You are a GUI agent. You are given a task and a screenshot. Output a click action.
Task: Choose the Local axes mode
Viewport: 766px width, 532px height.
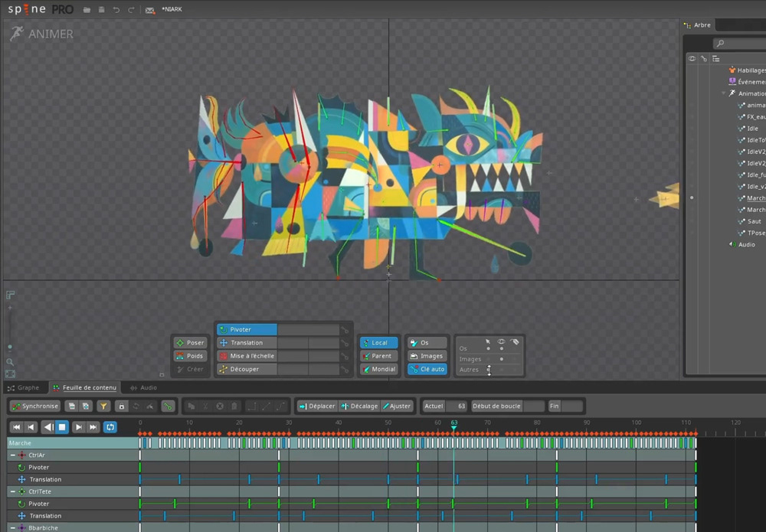tap(379, 343)
